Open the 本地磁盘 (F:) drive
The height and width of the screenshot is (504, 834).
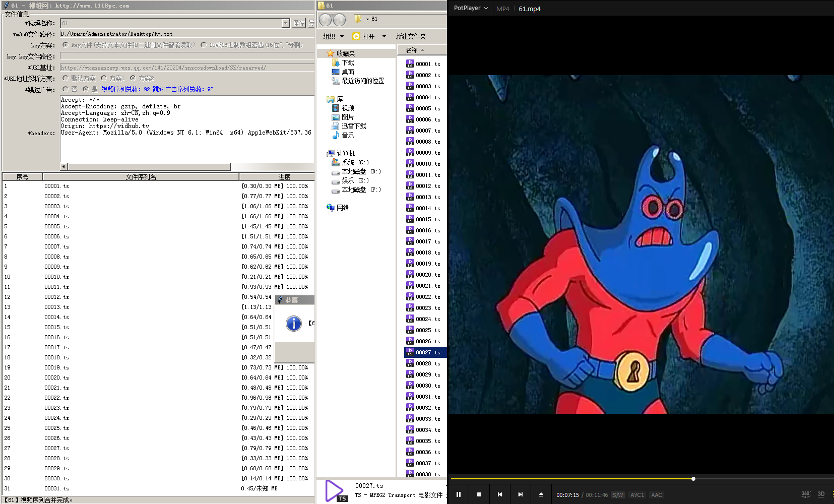356,190
